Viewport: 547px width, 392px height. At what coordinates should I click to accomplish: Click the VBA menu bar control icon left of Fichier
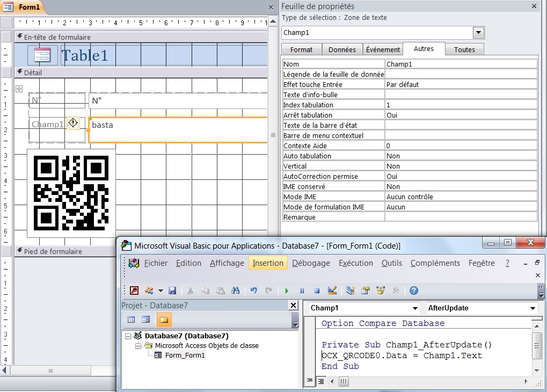pos(134,263)
